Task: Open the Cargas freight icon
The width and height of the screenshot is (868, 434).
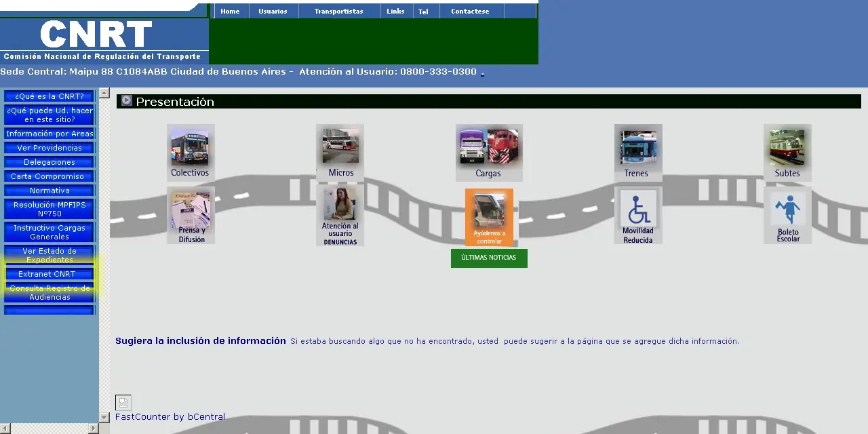Action: (489, 153)
